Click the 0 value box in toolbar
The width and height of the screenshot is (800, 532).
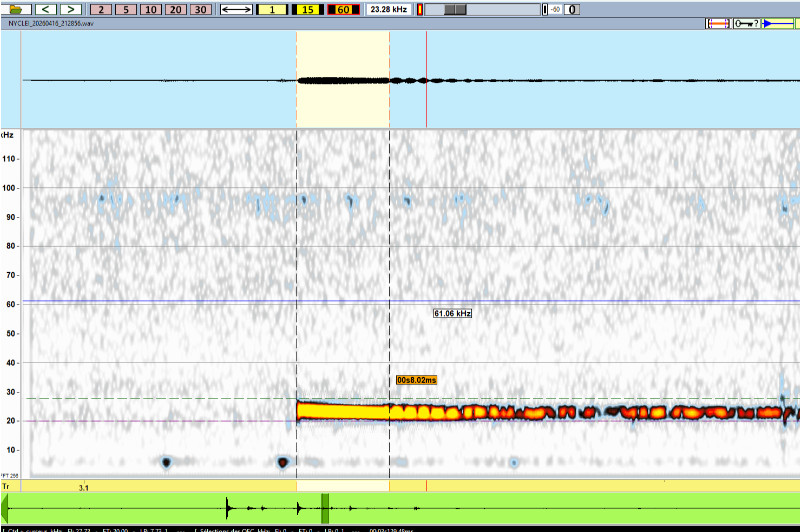(x=572, y=9)
